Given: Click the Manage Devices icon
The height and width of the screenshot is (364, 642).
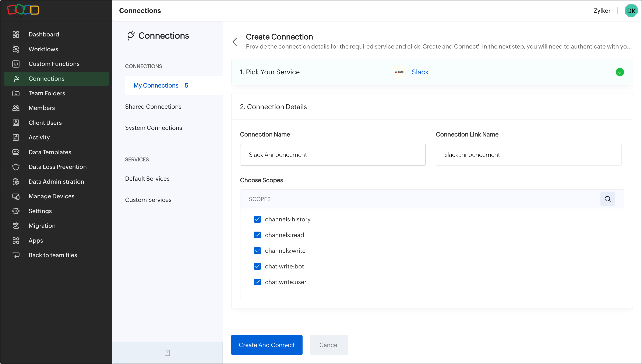Looking at the screenshot, I should click(x=16, y=196).
